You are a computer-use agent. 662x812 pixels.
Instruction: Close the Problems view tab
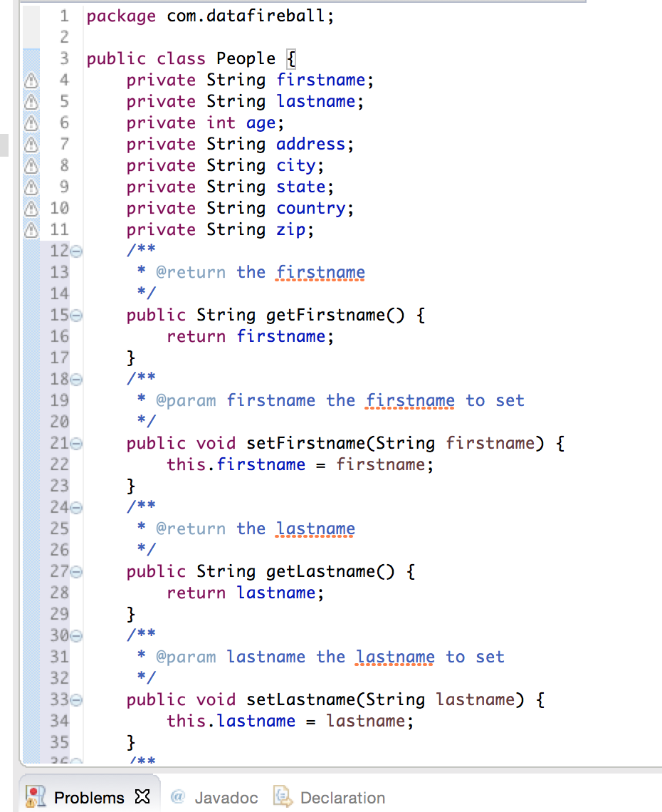pos(142,796)
